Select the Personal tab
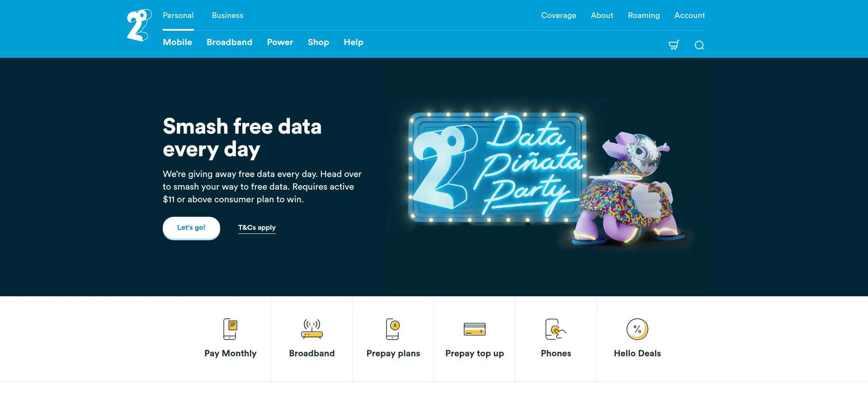The image size is (868, 401). tap(178, 15)
